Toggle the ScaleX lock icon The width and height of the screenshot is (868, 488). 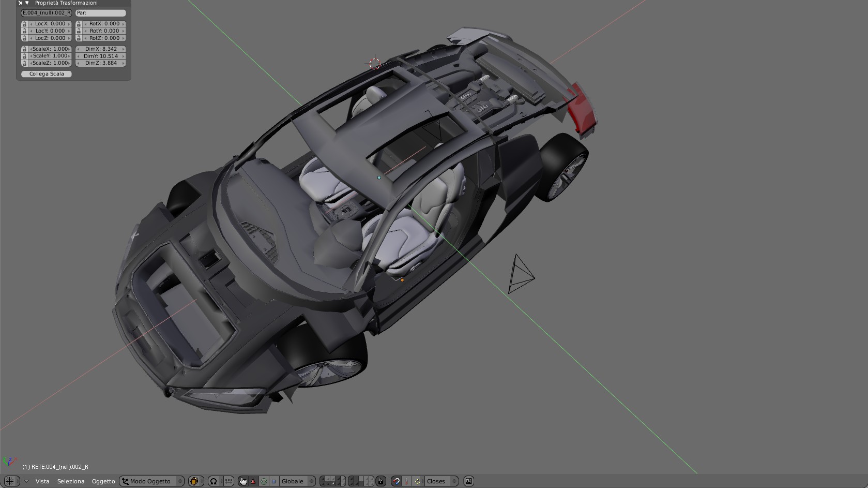click(24, 49)
